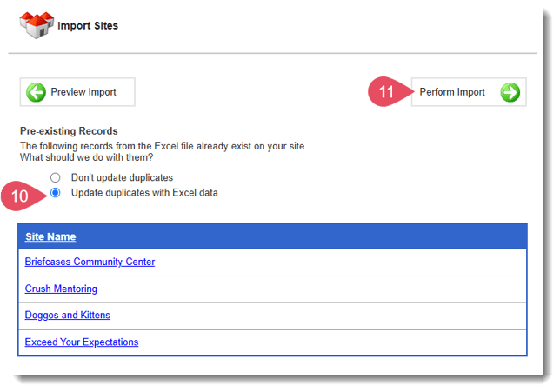Click the Import Sites page title

(x=88, y=26)
